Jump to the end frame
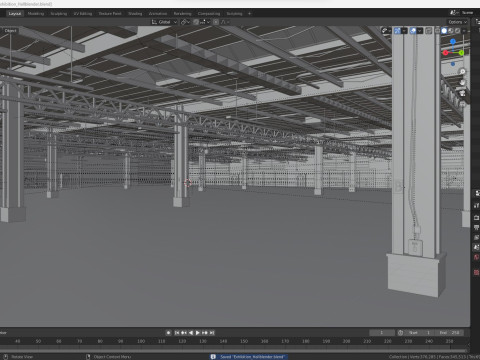The image size is (480, 360). tap(212, 333)
